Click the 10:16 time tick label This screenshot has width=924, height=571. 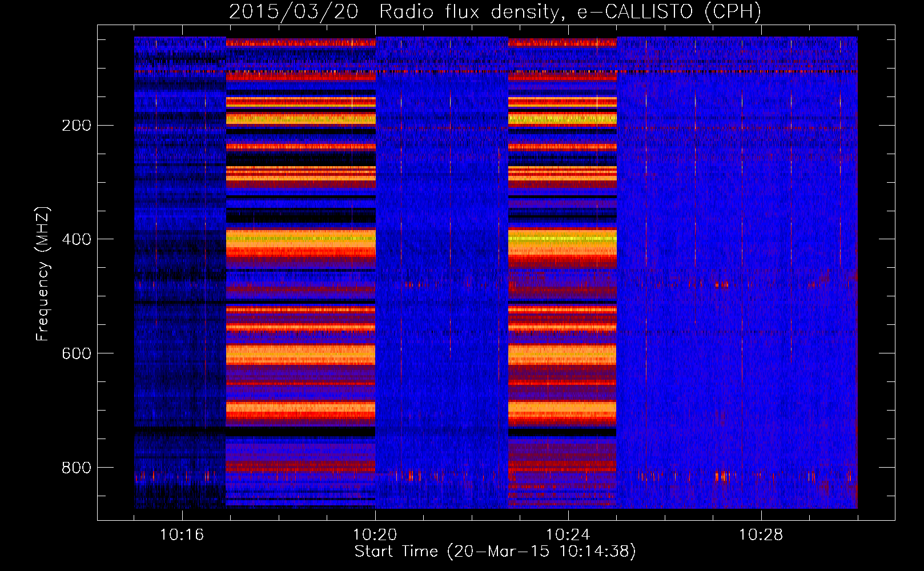pos(182,535)
